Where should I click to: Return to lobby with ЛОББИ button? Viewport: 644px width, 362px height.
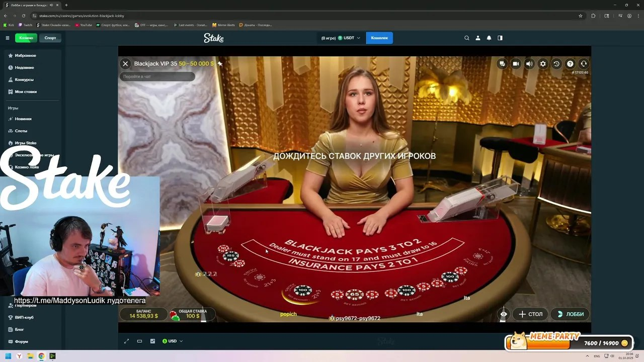[571, 314]
